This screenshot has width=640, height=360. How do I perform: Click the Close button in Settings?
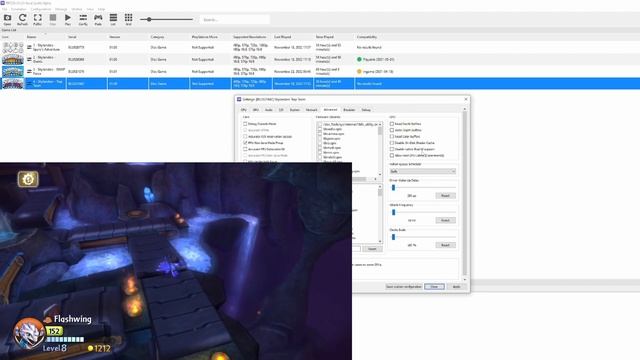(x=434, y=287)
